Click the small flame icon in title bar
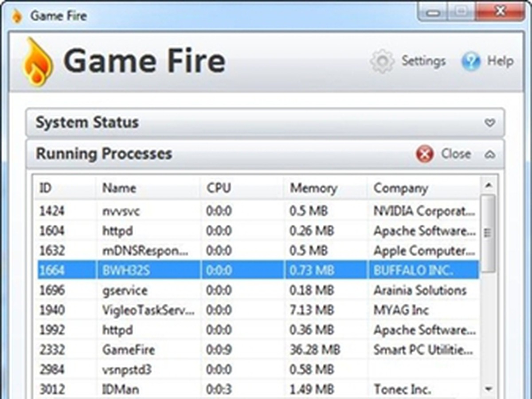532x399 pixels. tap(17, 16)
